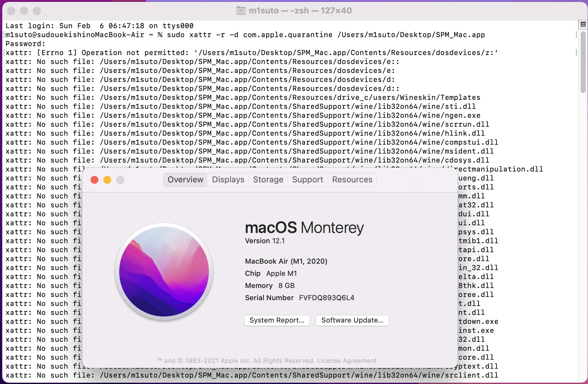Minimize the About This Mac window
The height and width of the screenshot is (384, 588).
pyautogui.click(x=107, y=180)
